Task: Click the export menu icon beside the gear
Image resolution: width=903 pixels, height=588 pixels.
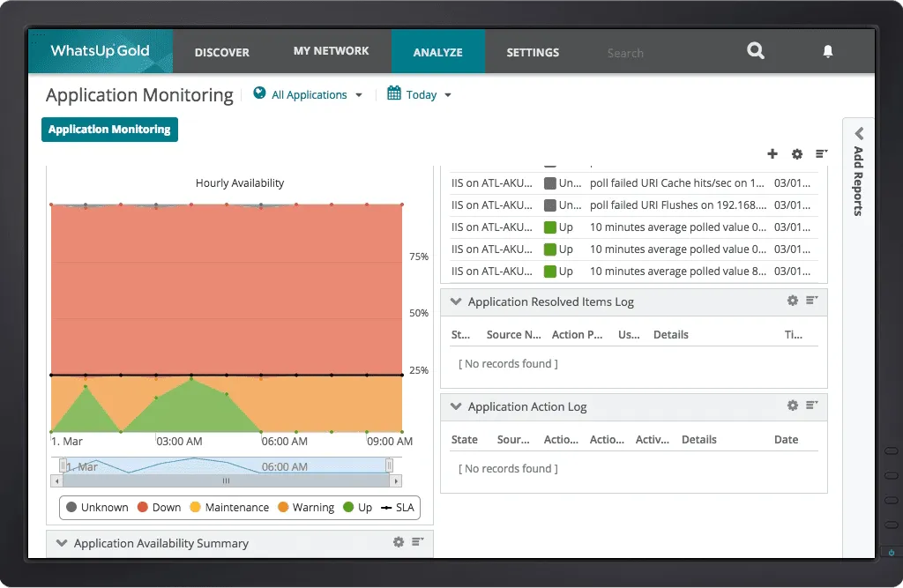Action: click(820, 153)
